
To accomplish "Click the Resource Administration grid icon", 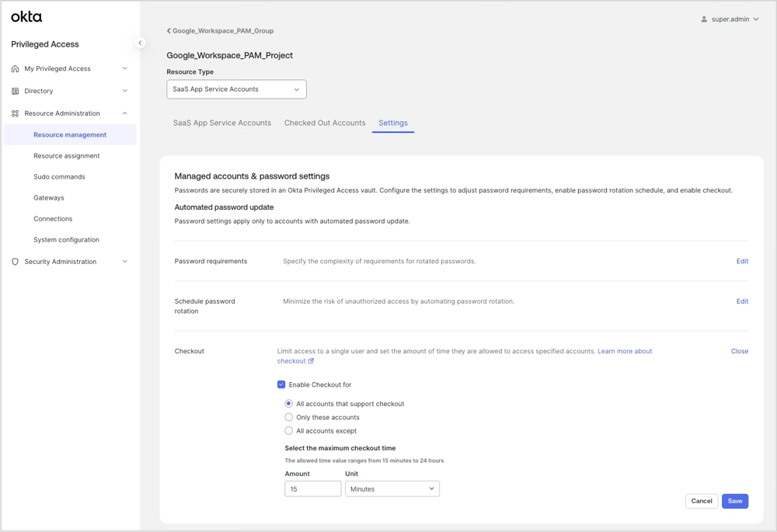I will [14, 113].
